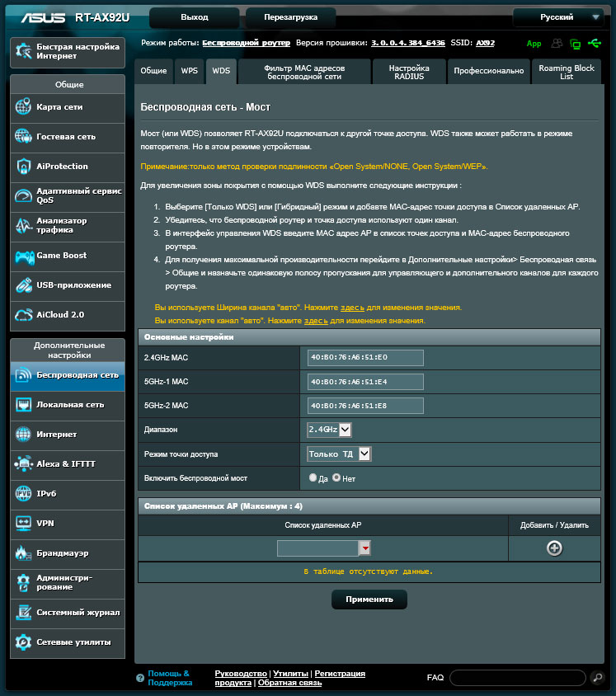Click the 5GHz-1 MAC address field
The width and height of the screenshot is (616, 696).
(365, 382)
